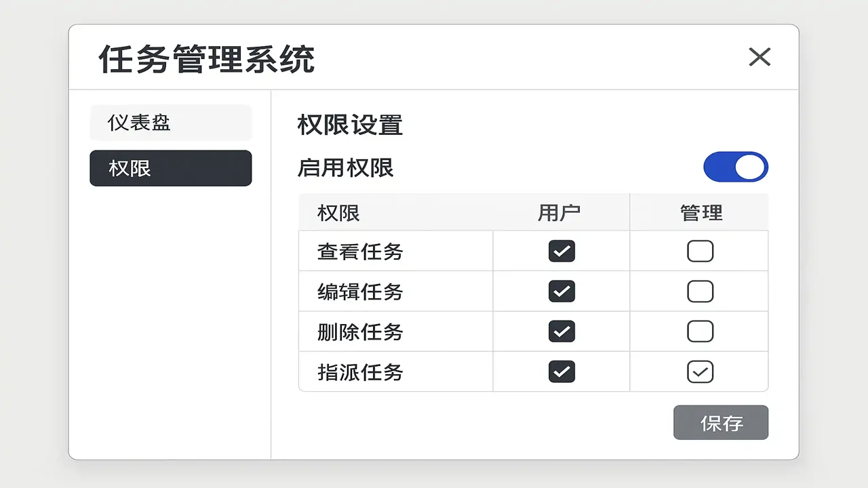Image resolution: width=868 pixels, height=488 pixels.
Task: Click the 管理 column header
Action: (x=701, y=213)
